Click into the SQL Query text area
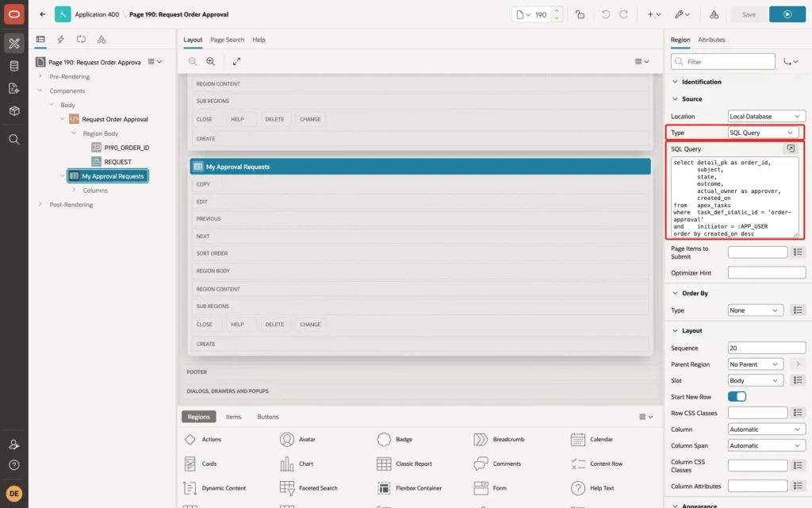This screenshot has height=508, width=812. pos(734,198)
